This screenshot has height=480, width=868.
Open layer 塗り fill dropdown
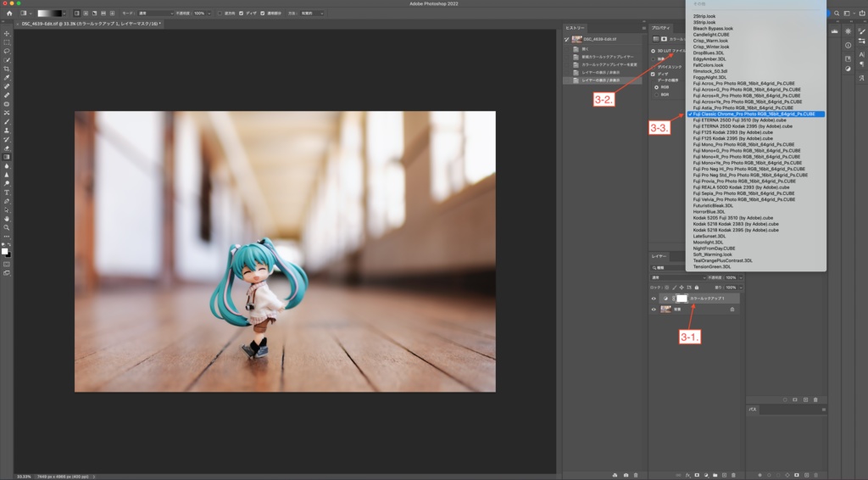741,287
